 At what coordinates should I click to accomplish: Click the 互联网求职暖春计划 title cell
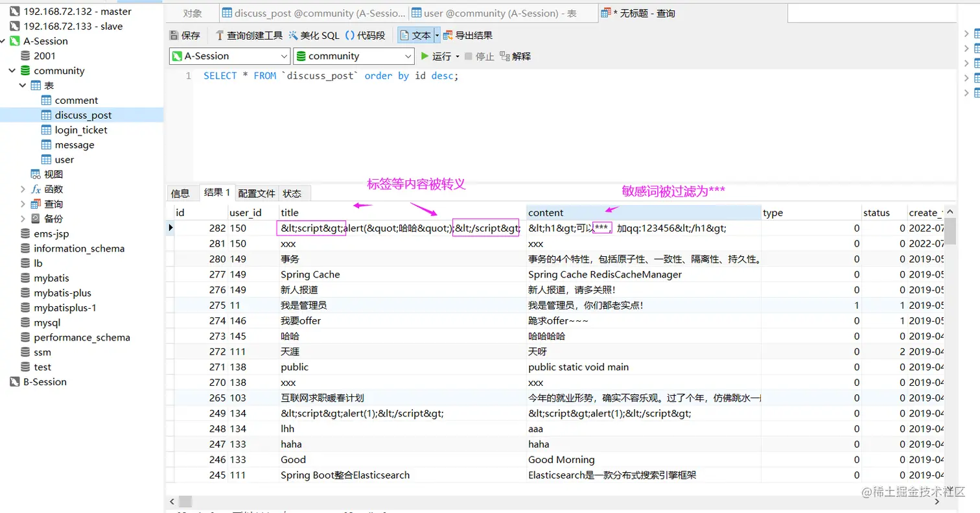[402, 398]
